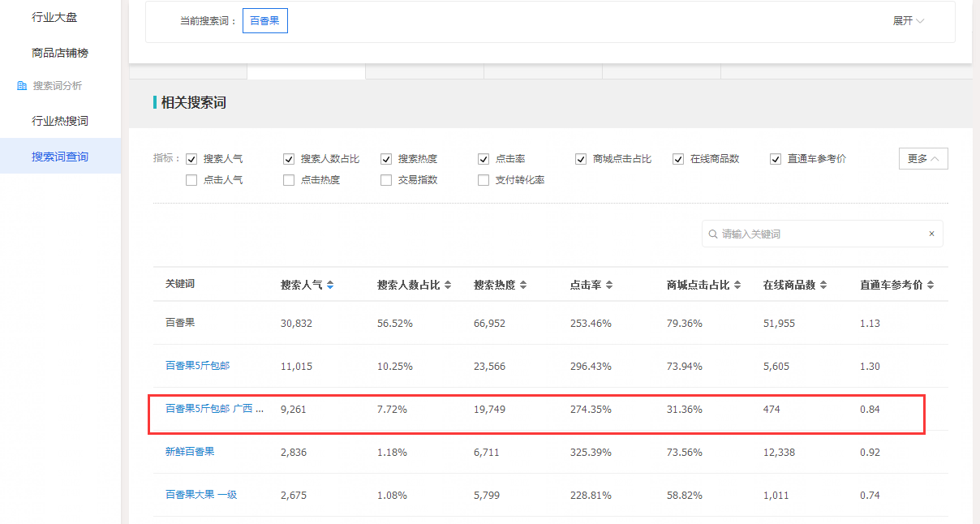Collapse indicators with the 更多 button
The image size is (980, 524).
point(923,159)
